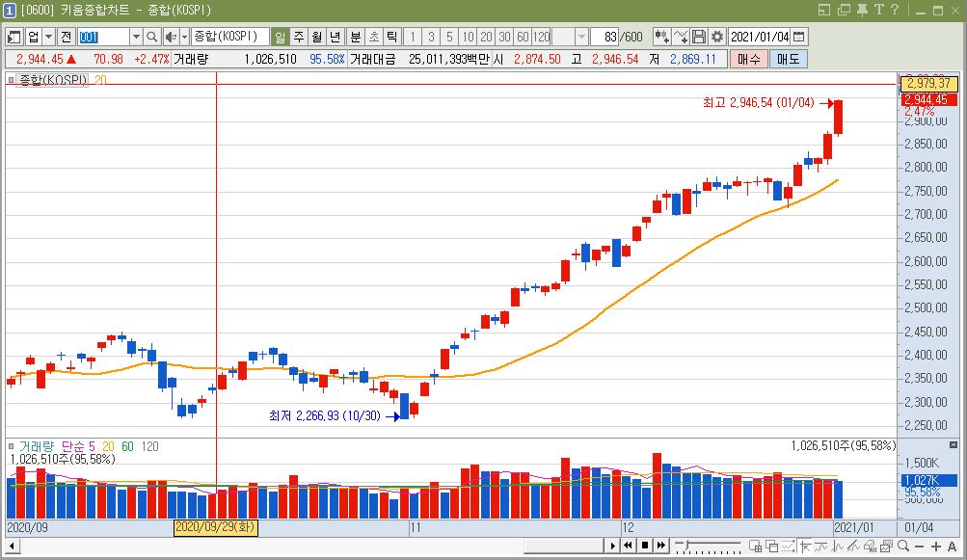This screenshot has height=560, width=967.
Task: Select interval 20 button
Action: click(487, 37)
